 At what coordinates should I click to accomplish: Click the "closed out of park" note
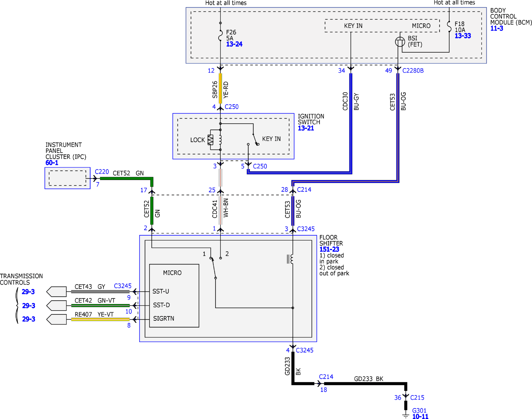[334, 271]
